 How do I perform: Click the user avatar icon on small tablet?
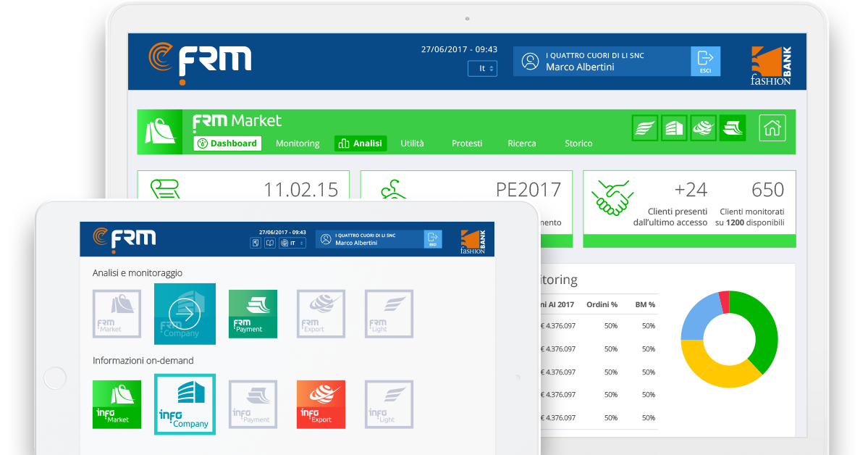click(326, 239)
